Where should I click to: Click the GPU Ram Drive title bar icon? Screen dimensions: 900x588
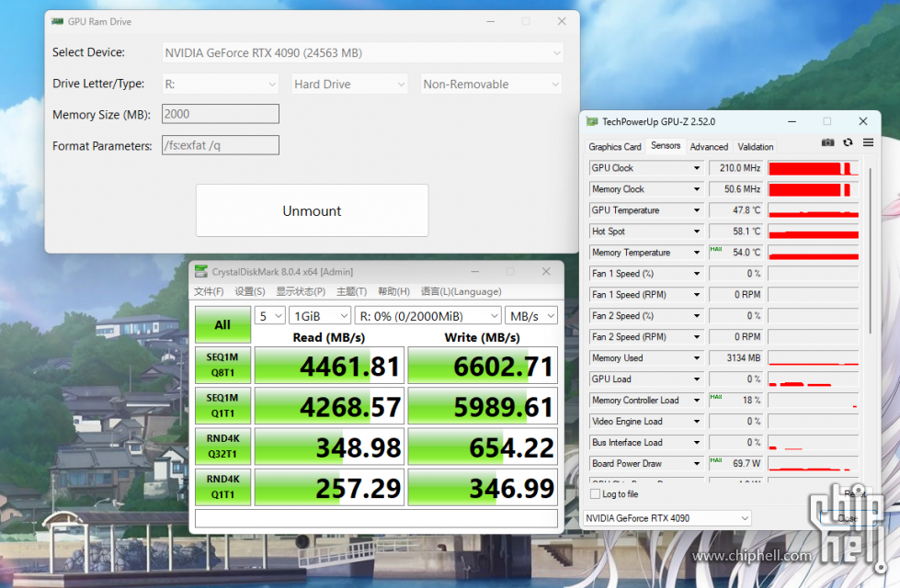(x=57, y=21)
